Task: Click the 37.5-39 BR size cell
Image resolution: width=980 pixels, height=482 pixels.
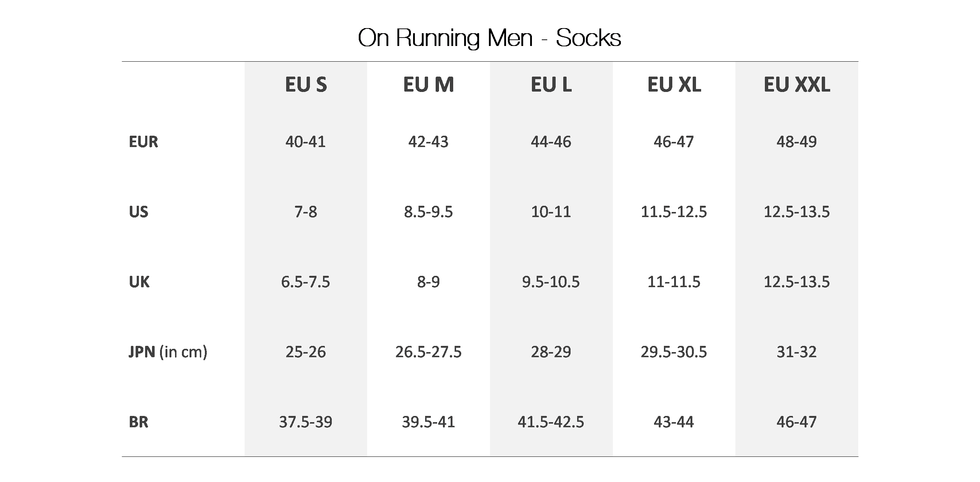Action: [306, 422]
